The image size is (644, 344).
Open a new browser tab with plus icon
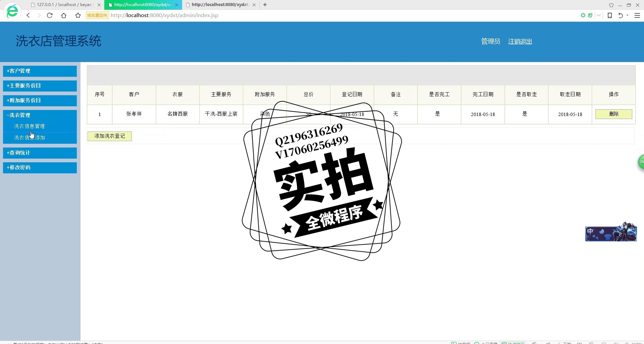pyautogui.click(x=265, y=5)
